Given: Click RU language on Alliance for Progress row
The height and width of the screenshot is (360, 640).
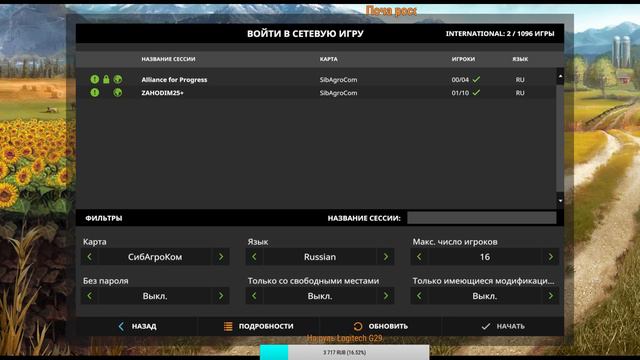Looking at the screenshot, I should pos(520,80).
